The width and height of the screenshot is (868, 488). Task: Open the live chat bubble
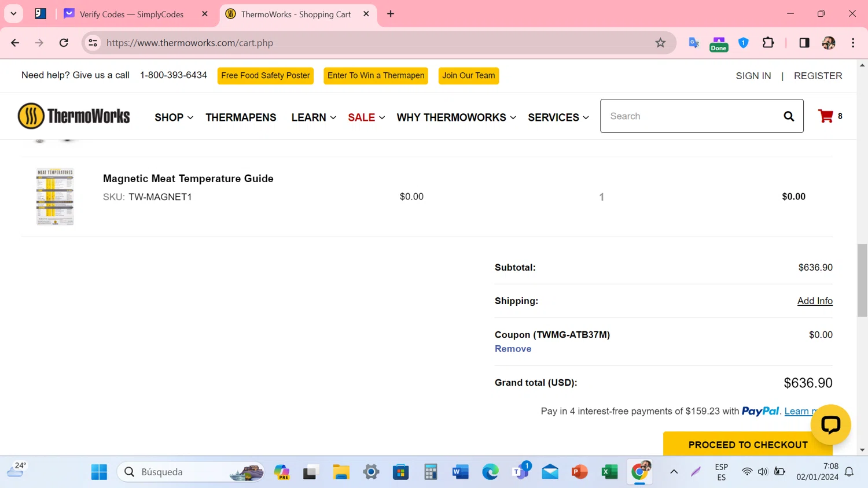[830, 424]
